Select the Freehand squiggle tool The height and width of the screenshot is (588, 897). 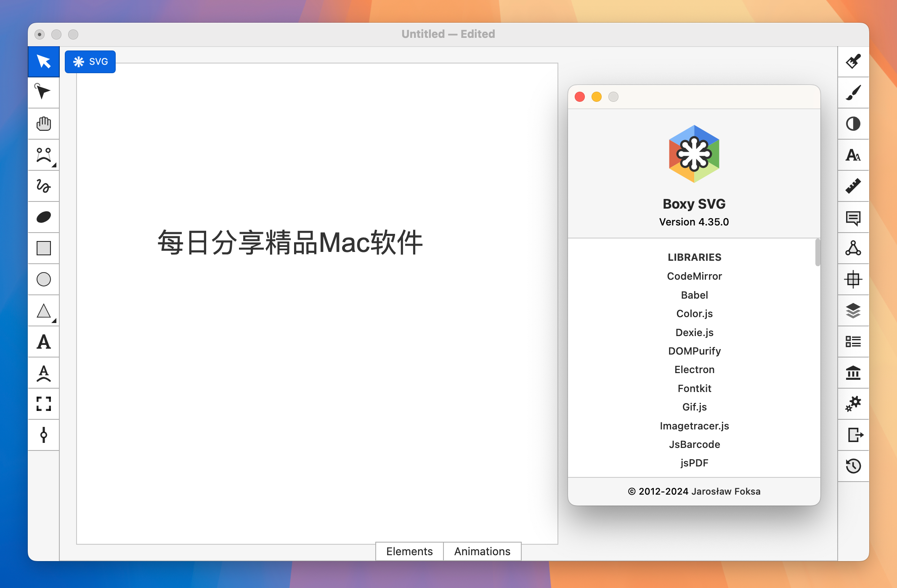(44, 186)
